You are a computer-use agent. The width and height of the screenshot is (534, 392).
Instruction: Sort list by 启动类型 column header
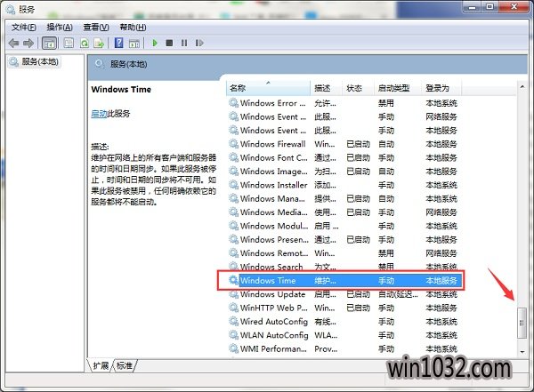coord(393,88)
